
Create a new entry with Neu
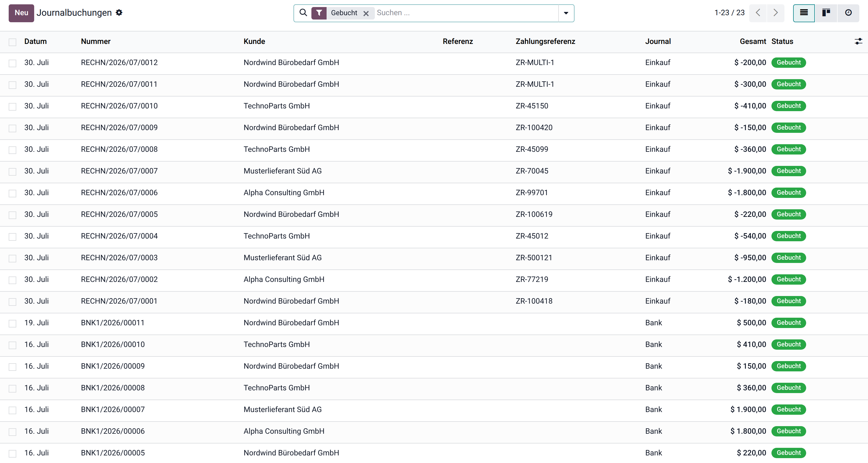click(x=21, y=13)
